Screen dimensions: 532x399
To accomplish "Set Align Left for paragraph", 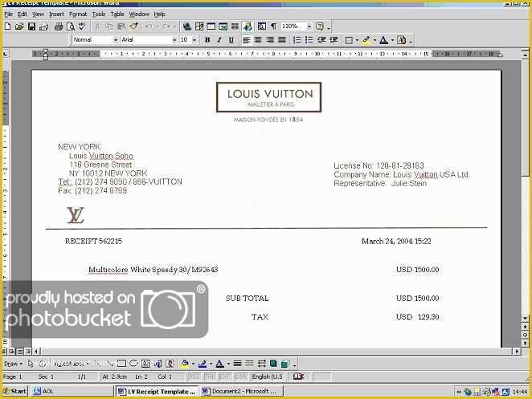I will 247,40.
